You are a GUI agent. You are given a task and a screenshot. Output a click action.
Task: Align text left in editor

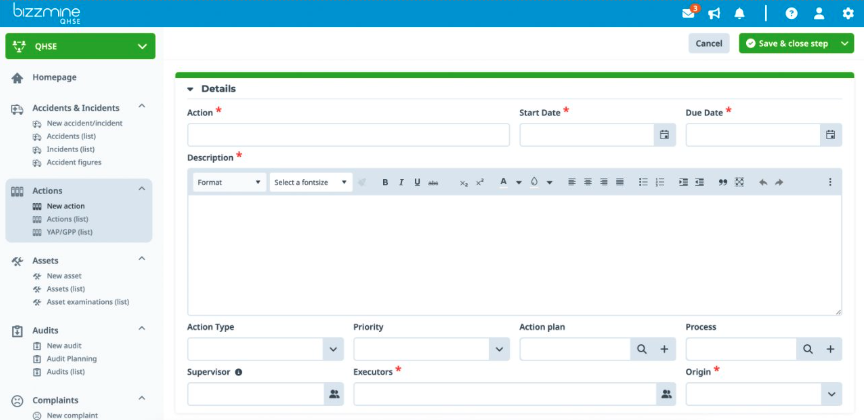(x=571, y=182)
